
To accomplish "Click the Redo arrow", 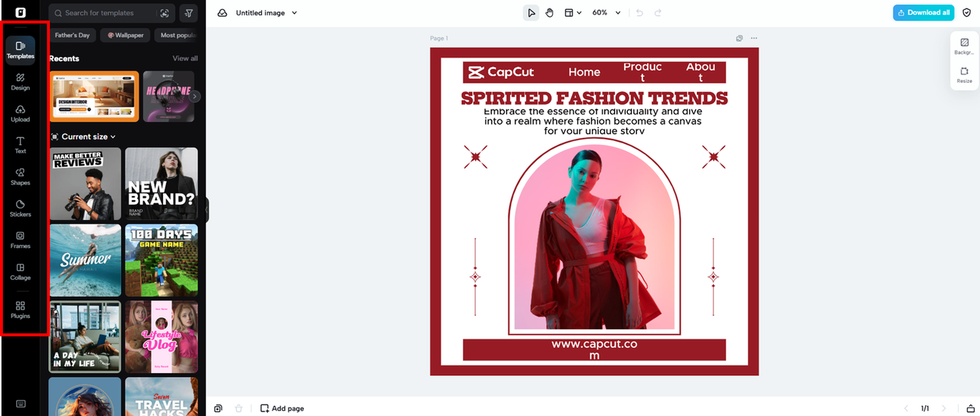I will tap(658, 13).
